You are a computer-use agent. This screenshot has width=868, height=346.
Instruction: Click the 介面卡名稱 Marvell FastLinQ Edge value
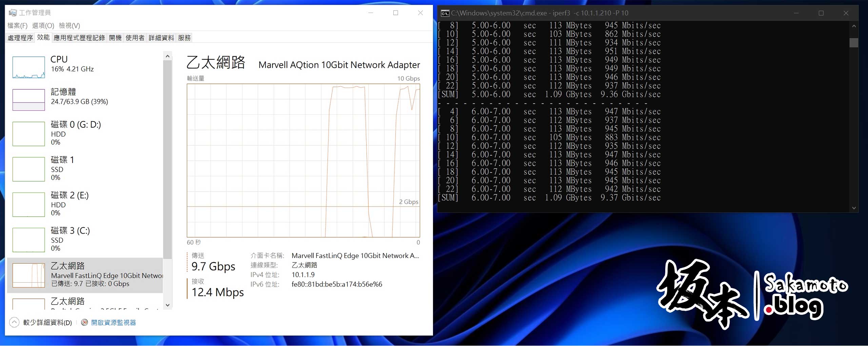(x=355, y=256)
